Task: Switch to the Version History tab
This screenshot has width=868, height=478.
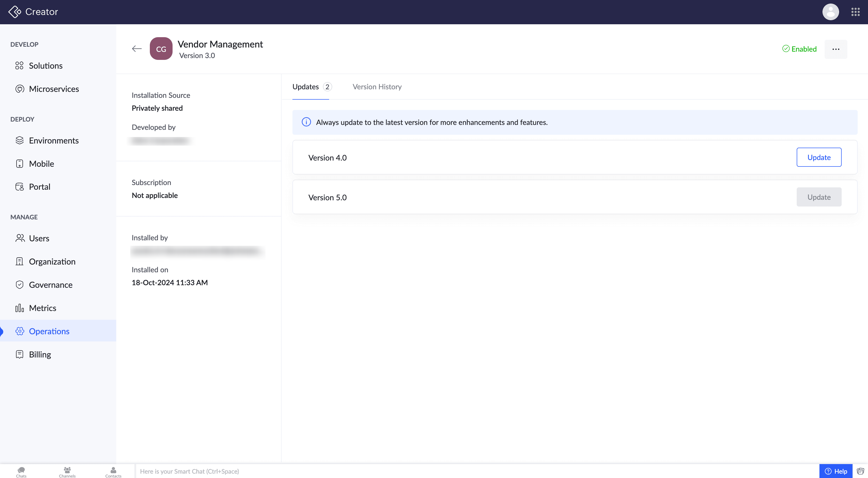Action: pos(377,87)
